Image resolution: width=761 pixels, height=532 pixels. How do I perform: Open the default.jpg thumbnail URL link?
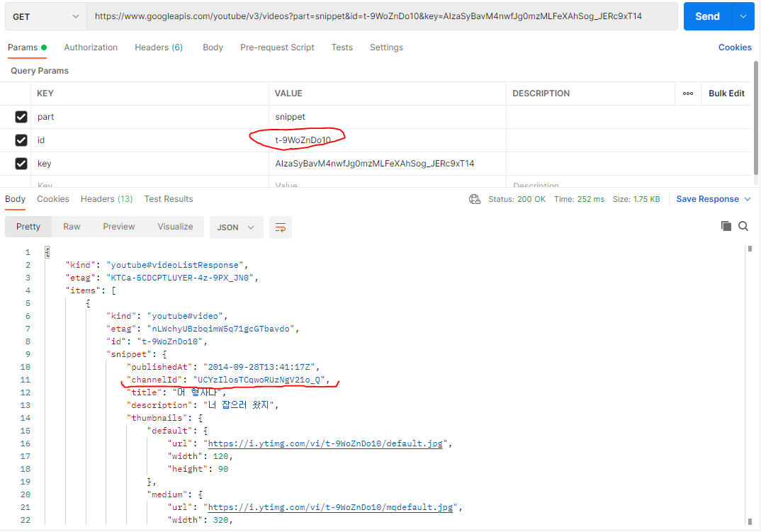325,443
